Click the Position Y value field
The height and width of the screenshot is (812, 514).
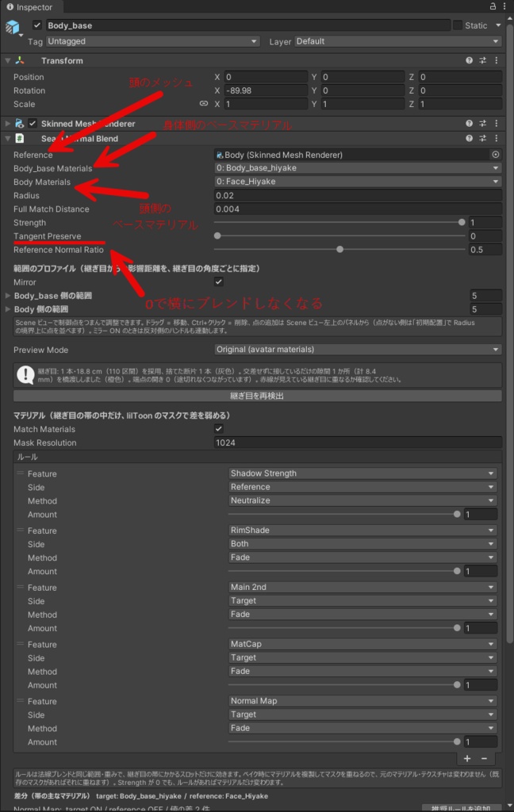coord(362,77)
